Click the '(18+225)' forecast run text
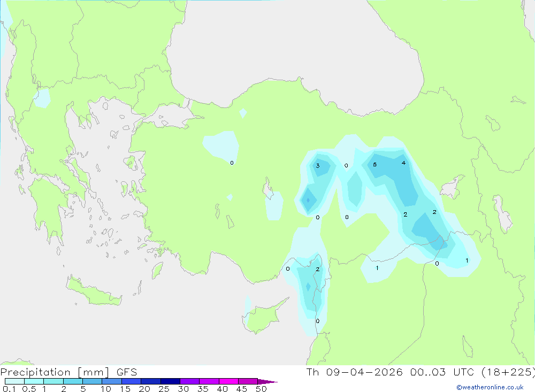Viewport: 535px width, 392px height. [508, 372]
